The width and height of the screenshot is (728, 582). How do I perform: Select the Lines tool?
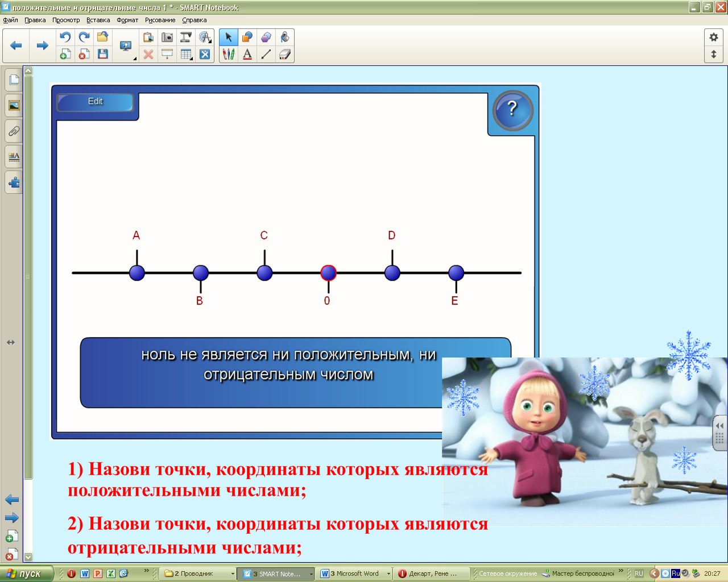(266, 54)
